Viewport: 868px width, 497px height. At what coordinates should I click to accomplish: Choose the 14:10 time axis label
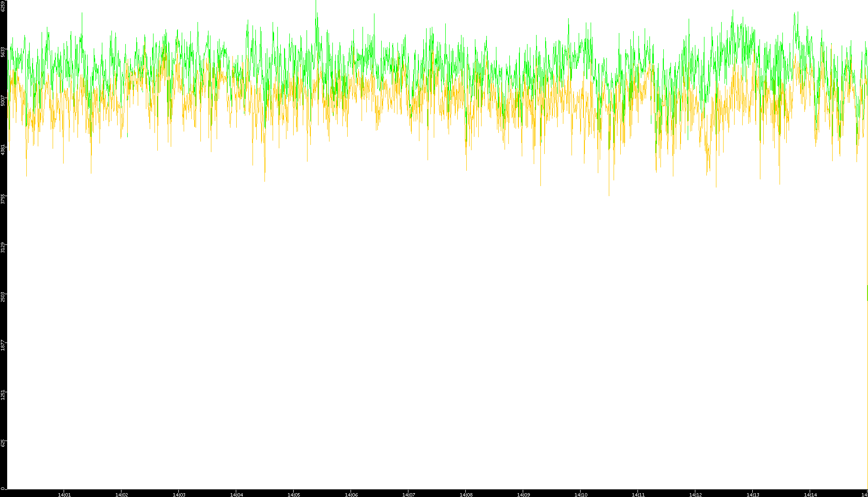point(581,495)
